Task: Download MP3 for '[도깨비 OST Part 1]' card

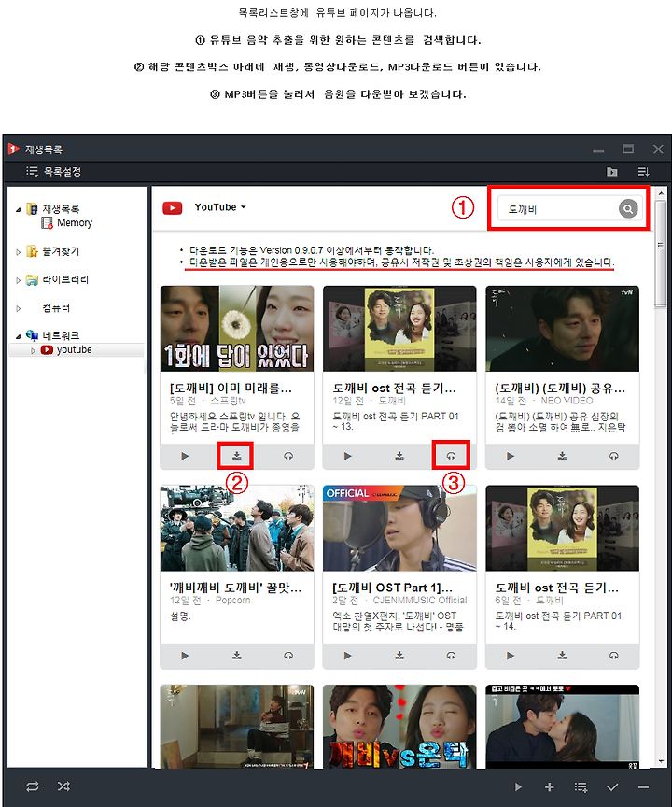Action: pos(451,656)
